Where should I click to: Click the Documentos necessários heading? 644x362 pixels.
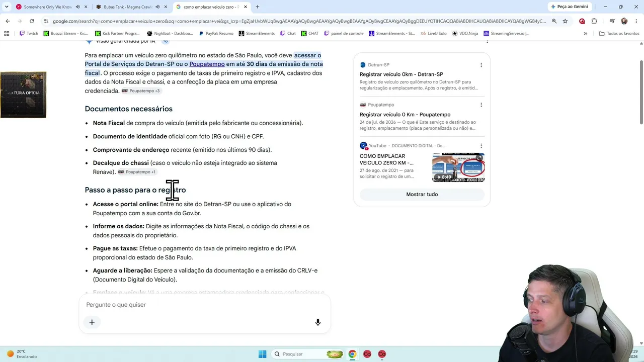(129, 109)
